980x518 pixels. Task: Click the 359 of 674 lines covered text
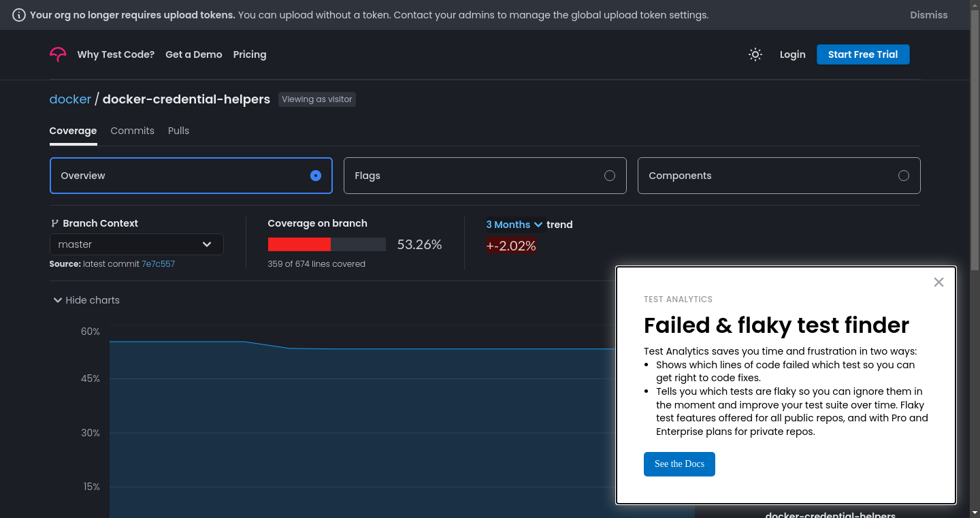point(316,264)
